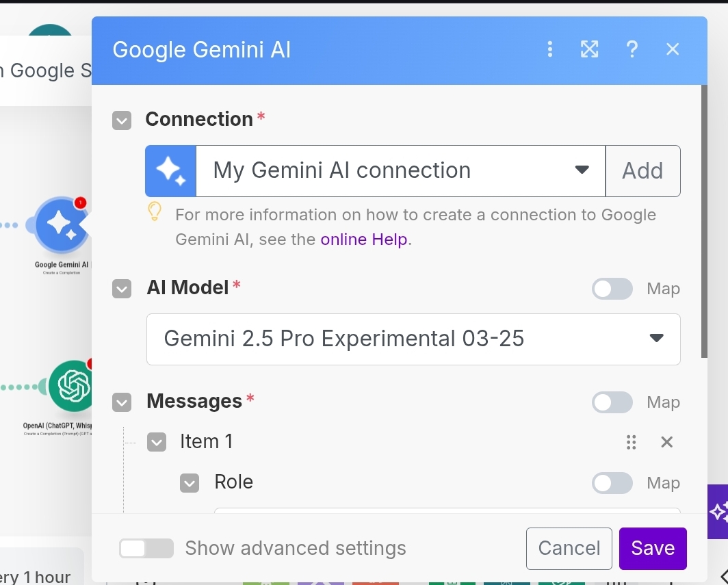Viewport: 728px width, 585px height.
Task: Click the Gemini sparkle icon beside connection field
Action: pos(171,171)
